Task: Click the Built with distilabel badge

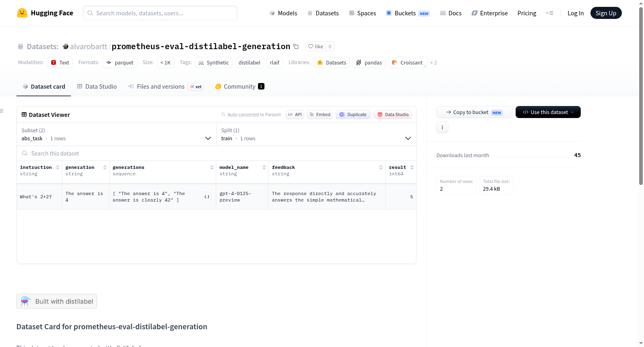Action: point(57,301)
